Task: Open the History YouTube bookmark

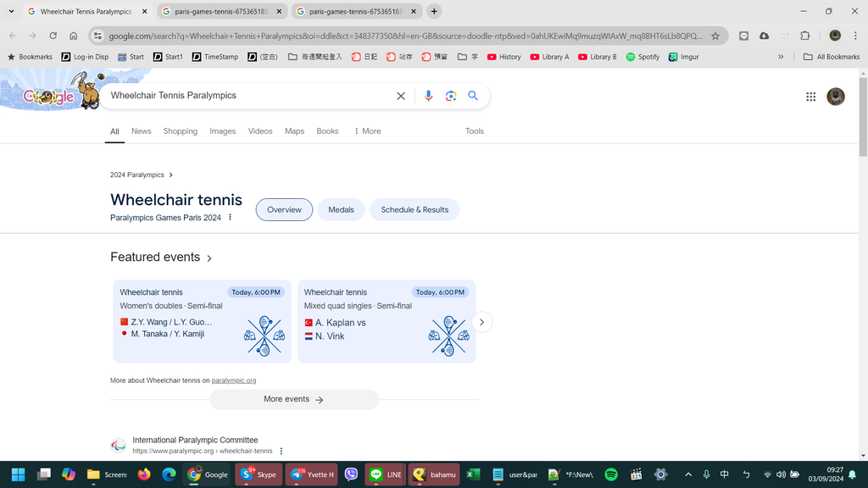Action: click(504, 57)
